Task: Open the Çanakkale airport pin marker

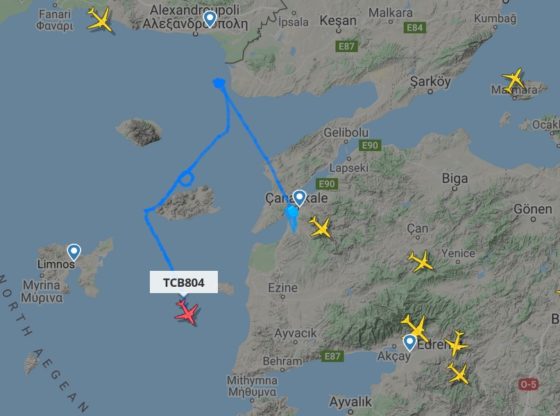Action: pos(299,198)
